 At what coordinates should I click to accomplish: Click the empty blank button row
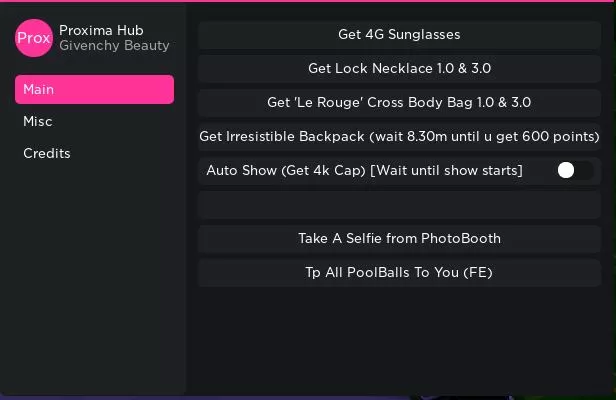(399, 205)
